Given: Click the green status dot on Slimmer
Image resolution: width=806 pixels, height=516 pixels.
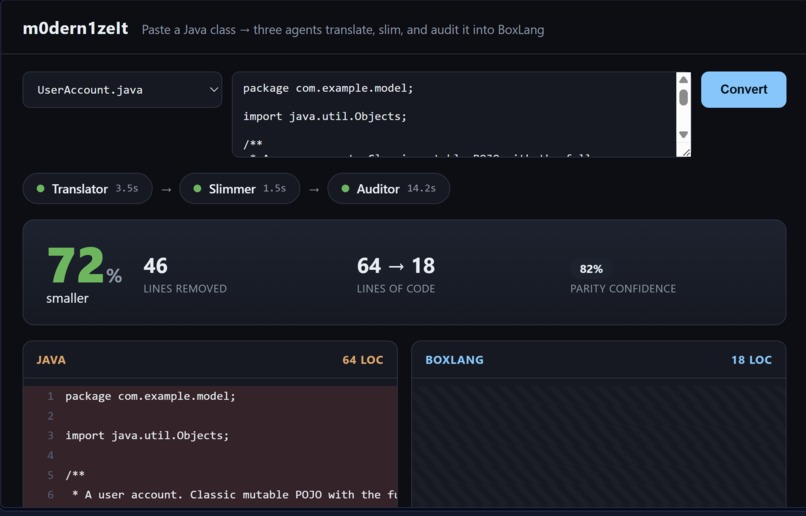Looking at the screenshot, I should coord(197,189).
